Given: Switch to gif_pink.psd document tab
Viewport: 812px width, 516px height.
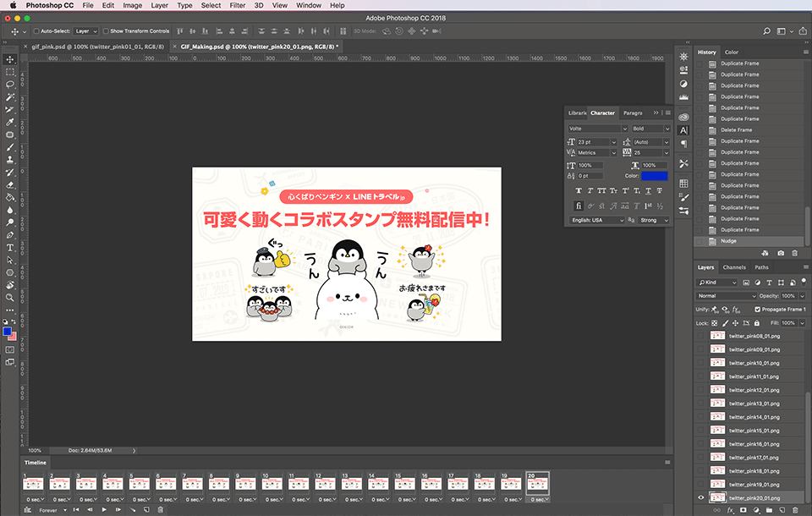Looking at the screenshot, I should click(x=98, y=47).
